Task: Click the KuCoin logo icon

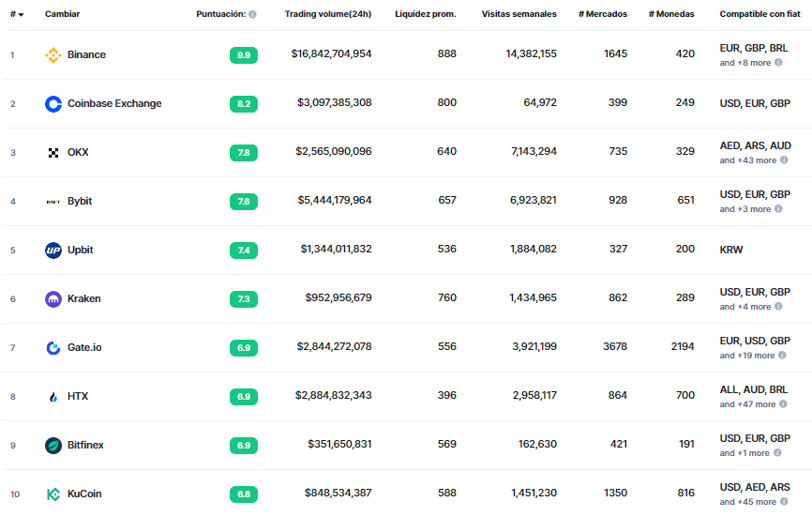Action: tap(53, 494)
